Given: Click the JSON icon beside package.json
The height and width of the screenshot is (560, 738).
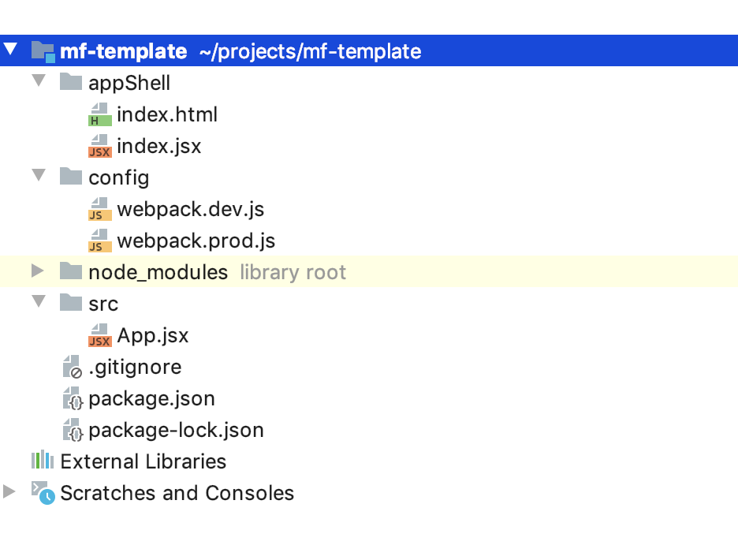Looking at the screenshot, I should coord(71,398).
